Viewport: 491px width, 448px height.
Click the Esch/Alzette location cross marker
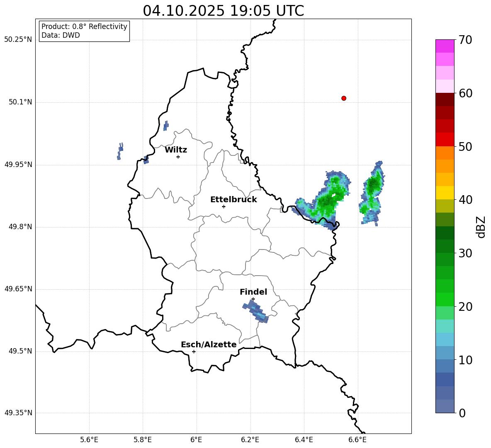[194, 351]
